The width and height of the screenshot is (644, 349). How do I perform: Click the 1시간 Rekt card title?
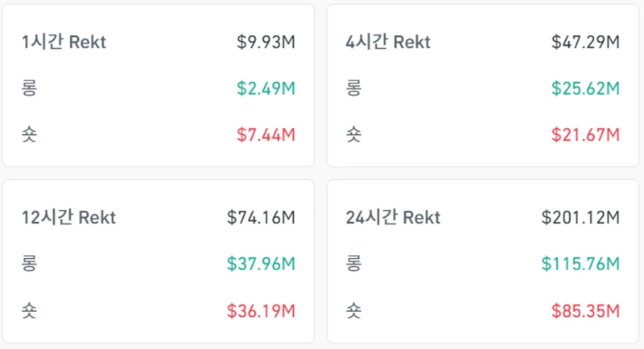pos(64,42)
